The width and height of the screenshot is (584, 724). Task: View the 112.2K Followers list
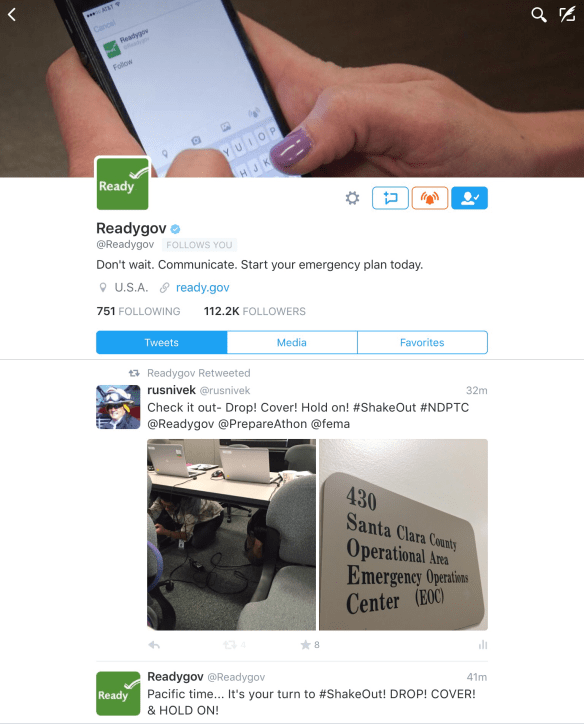click(x=255, y=311)
